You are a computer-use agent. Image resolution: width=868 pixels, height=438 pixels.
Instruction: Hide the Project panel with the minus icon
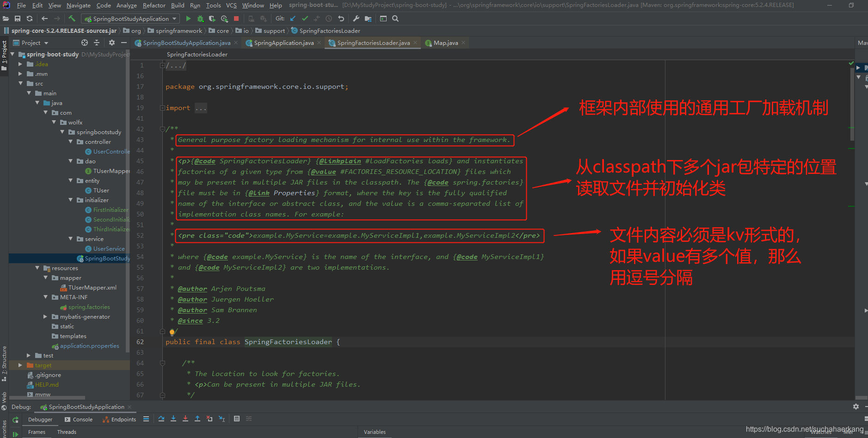tap(124, 43)
